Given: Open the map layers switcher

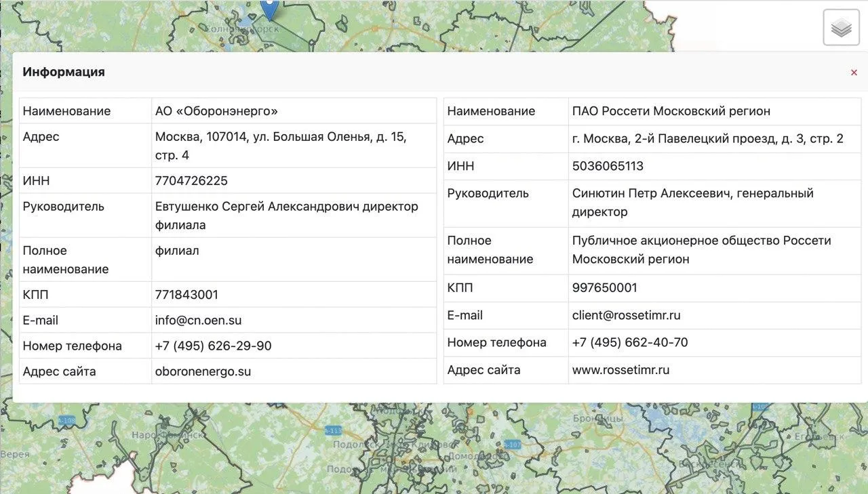Looking at the screenshot, I should coord(841,28).
